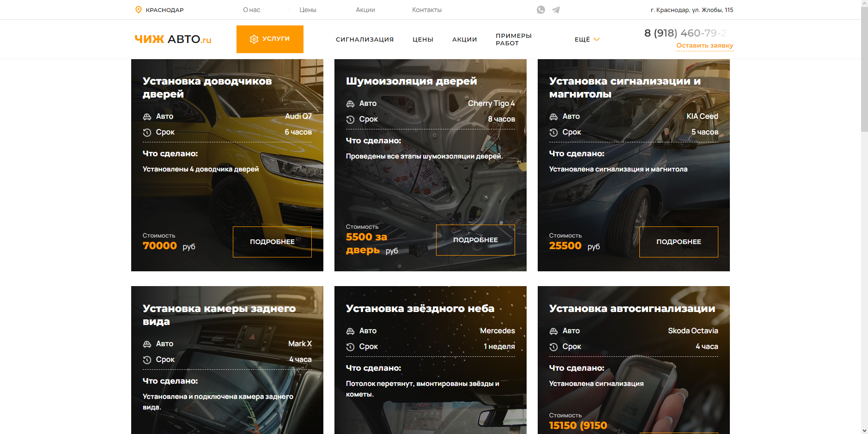
Task: Click car icon in Skoda Octavia card
Action: pyautogui.click(x=553, y=331)
